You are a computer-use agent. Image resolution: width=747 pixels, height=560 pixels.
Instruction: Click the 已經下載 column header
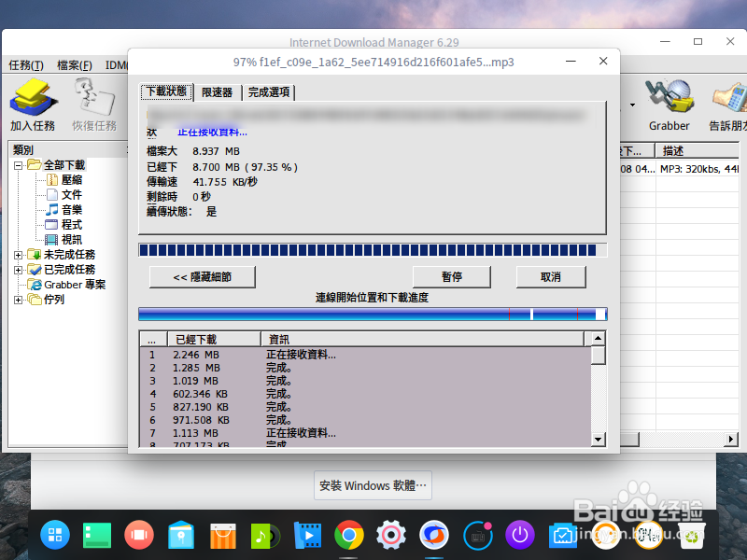(x=214, y=340)
